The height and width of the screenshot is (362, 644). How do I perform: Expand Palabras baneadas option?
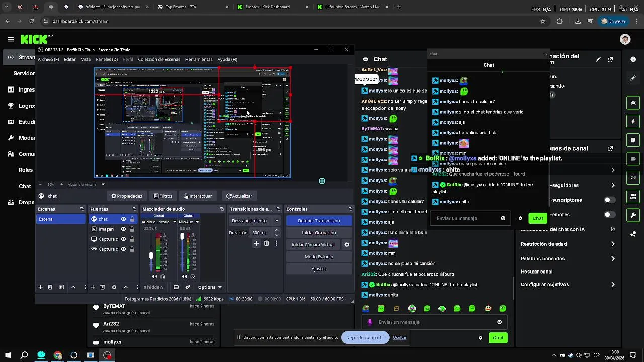pos(568,259)
